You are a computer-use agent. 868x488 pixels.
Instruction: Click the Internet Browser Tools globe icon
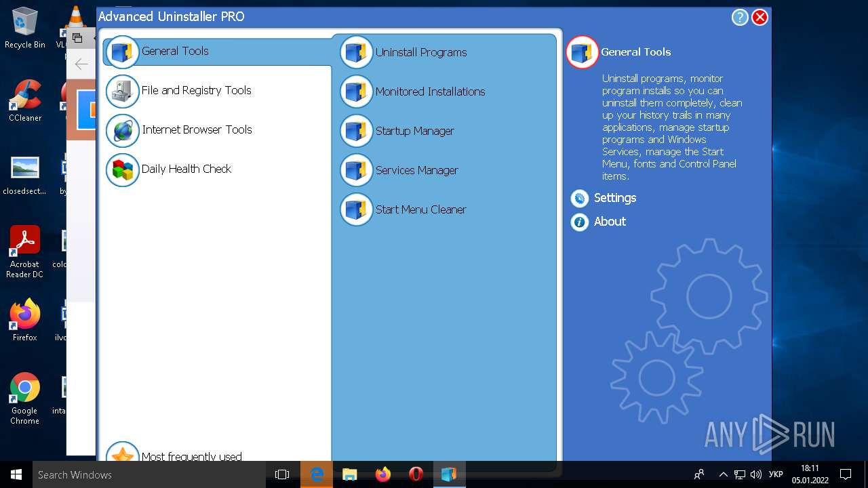[x=123, y=131]
